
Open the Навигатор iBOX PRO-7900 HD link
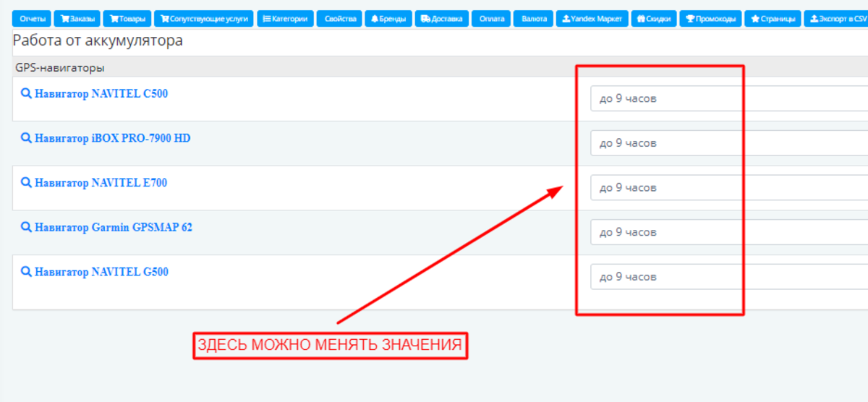coord(113,138)
